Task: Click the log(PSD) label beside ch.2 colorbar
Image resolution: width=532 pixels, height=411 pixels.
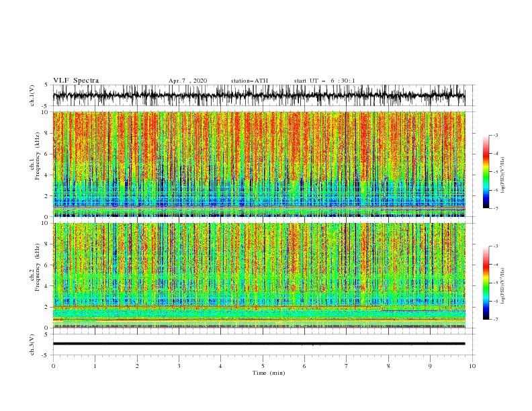Action: point(502,286)
